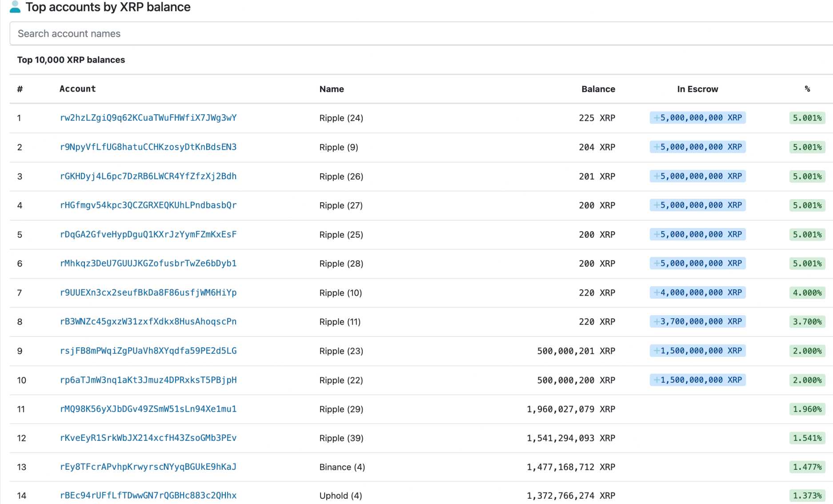Image resolution: width=833 pixels, height=504 pixels.
Task: Open account rMhkqz3DeU7GUUJKGZofusbrTwZe6bDyb1
Action: tap(148, 264)
